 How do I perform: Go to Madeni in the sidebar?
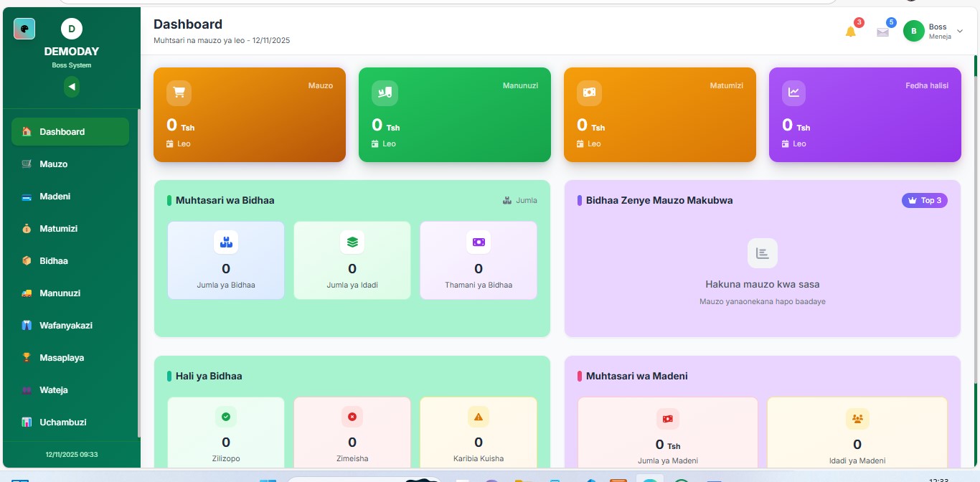tap(55, 197)
